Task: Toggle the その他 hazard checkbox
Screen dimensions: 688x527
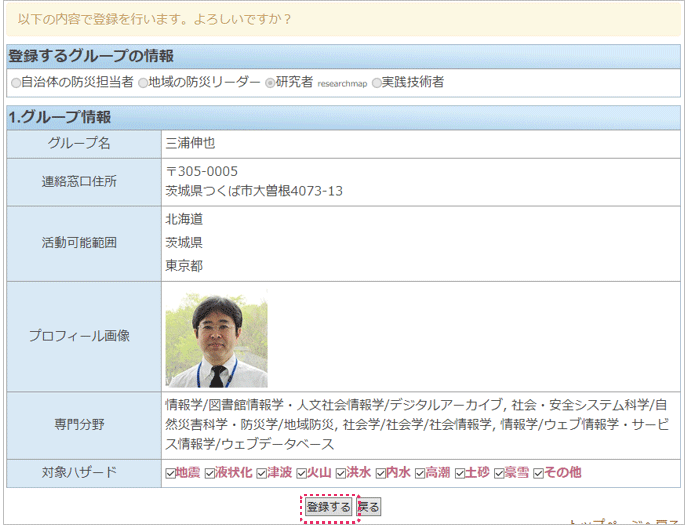Action: coord(539,473)
